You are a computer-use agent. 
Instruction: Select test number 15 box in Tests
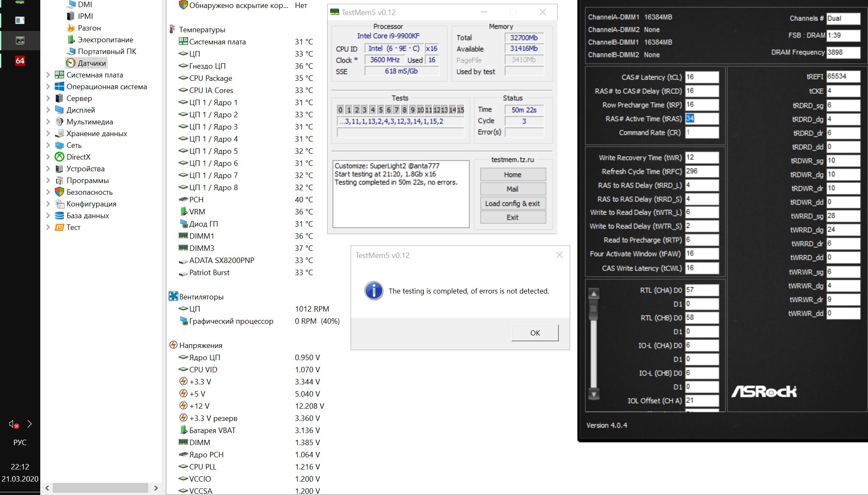(460, 110)
